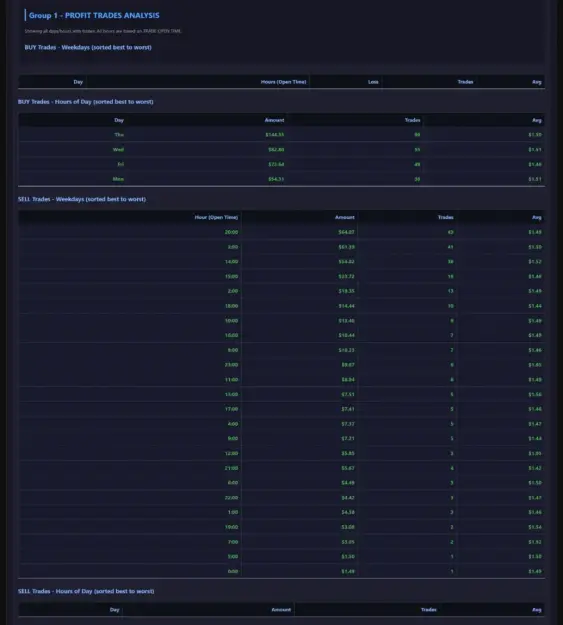
Task: Click the BUY Trades - Weekdays section title
Action: tap(88, 47)
